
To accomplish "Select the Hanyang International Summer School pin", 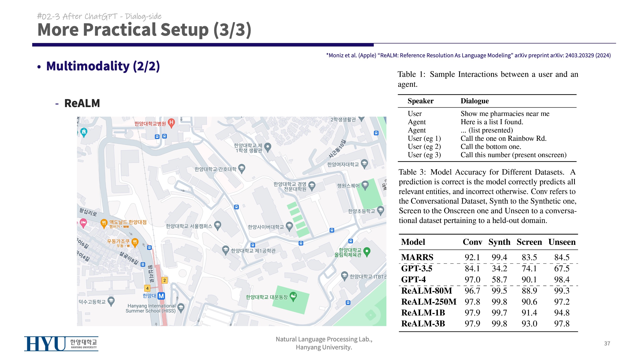I will [181, 307].
